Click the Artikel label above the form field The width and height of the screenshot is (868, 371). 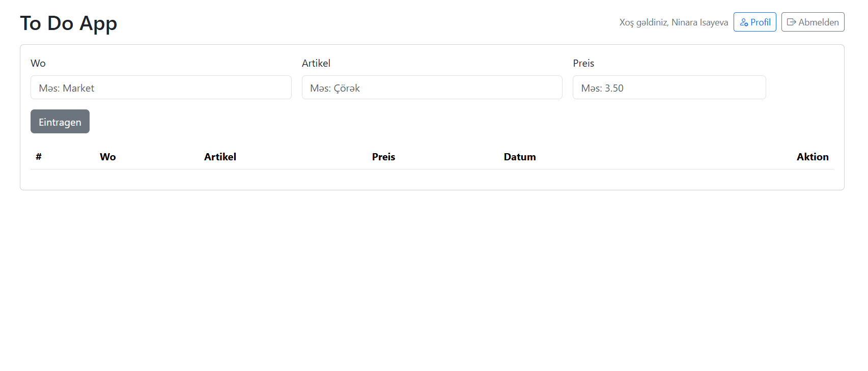pos(316,63)
